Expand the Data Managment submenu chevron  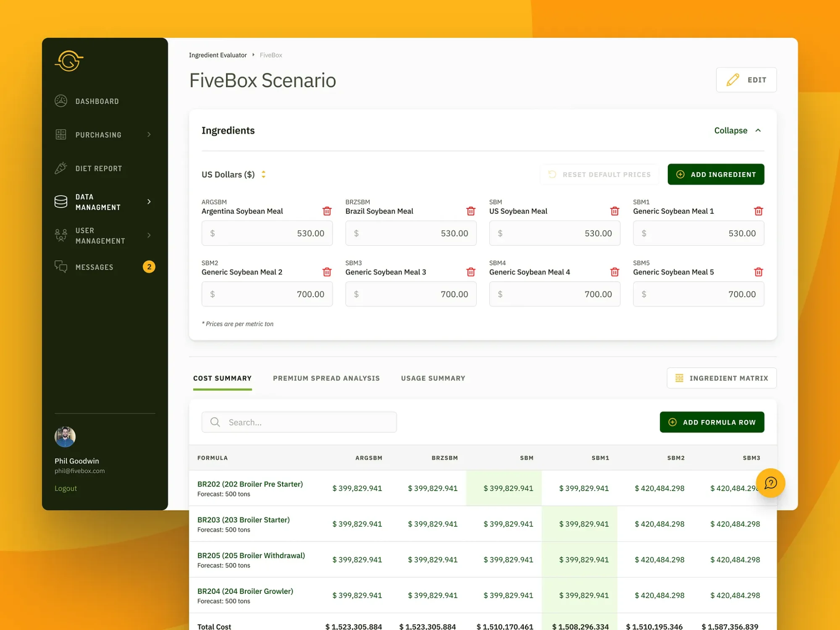149,202
